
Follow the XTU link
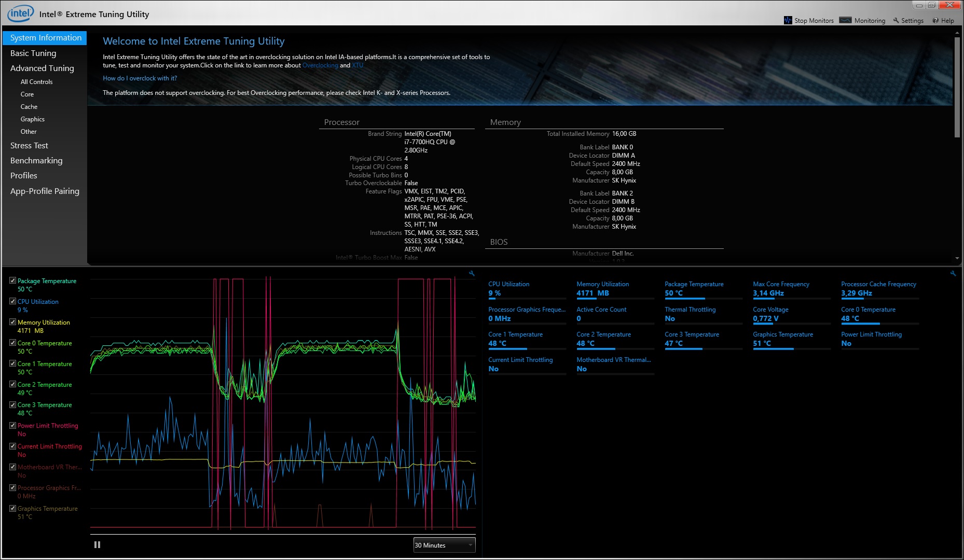click(357, 65)
